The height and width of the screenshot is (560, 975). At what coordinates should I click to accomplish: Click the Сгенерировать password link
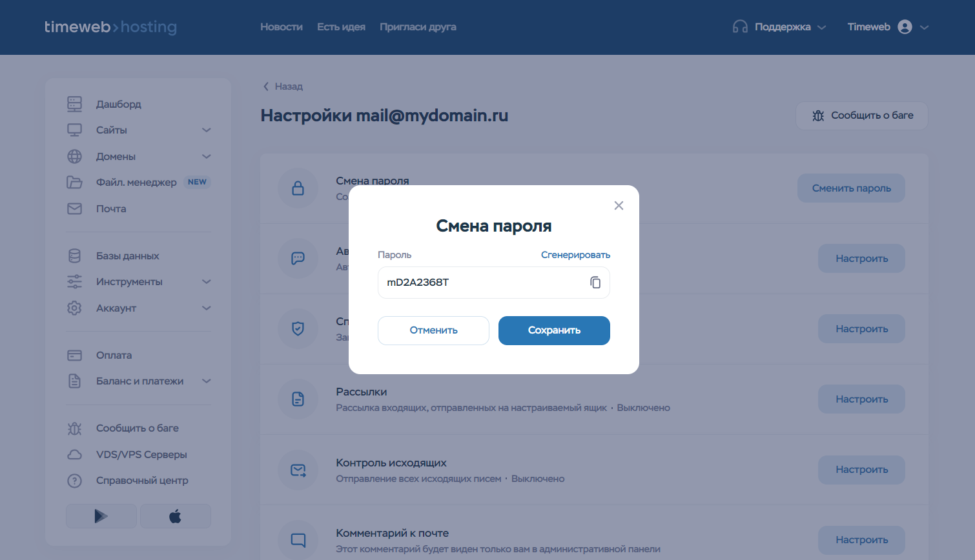point(575,255)
